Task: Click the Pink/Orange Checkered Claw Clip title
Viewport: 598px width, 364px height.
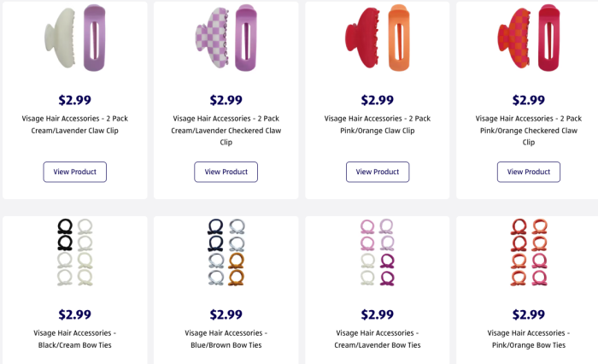Action: coord(528,131)
